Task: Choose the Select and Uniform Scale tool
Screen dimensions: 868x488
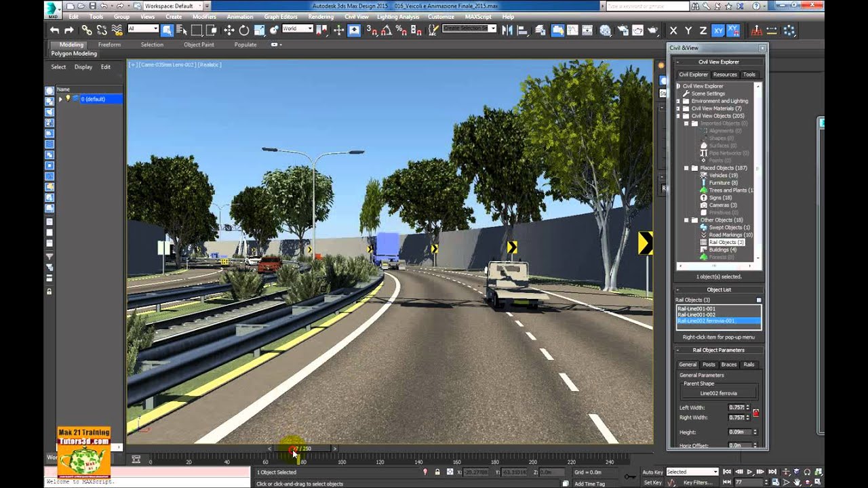Action: tap(259, 30)
